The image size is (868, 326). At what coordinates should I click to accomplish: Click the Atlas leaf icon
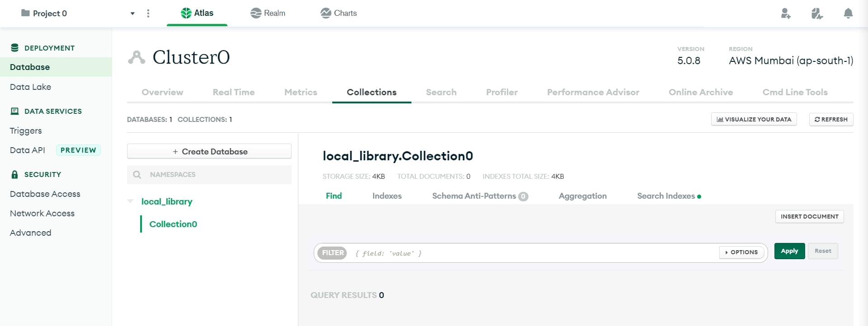pyautogui.click(x=186, y=13)
